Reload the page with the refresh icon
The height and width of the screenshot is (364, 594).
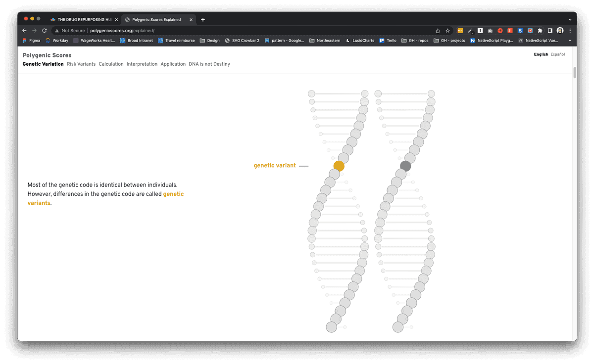coord(44,31)
